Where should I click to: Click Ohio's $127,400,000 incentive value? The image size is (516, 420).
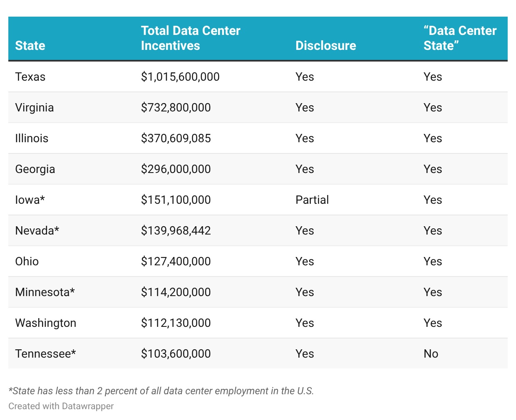(x=176, y=261)
